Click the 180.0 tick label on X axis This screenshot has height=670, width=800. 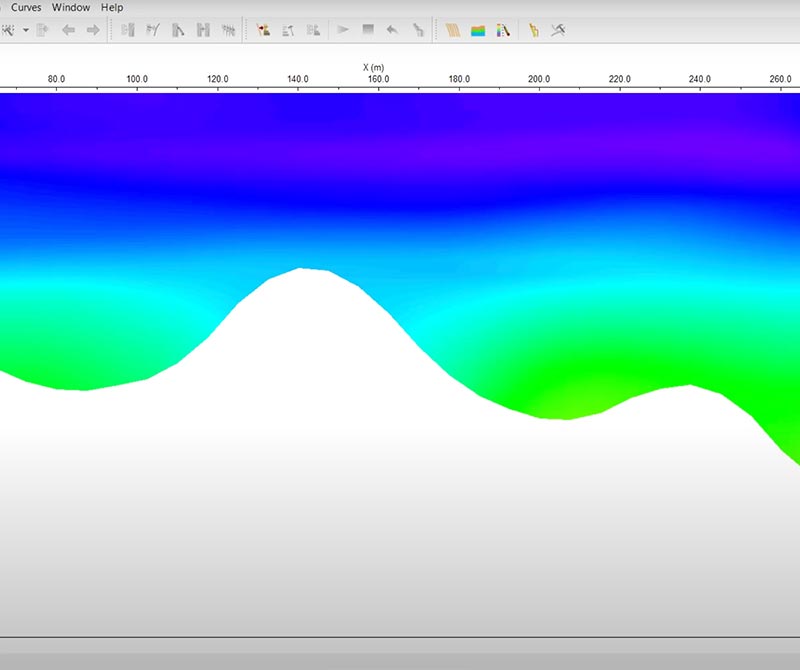[x=459, y=79]
